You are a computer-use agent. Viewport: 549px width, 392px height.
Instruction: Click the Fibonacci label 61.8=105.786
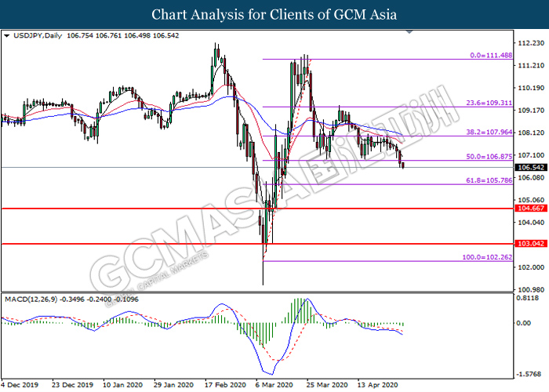click(489, 180)
